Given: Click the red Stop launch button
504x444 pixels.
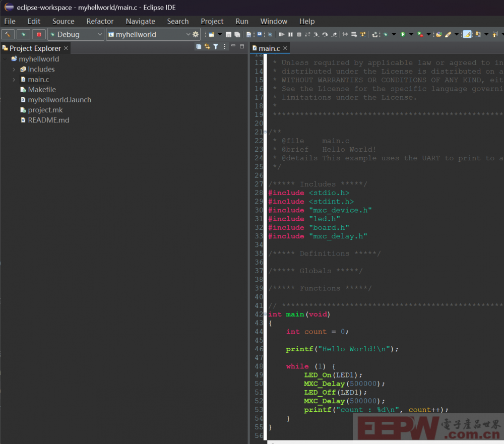Looking at the screenshot, I should coord(39,34).
